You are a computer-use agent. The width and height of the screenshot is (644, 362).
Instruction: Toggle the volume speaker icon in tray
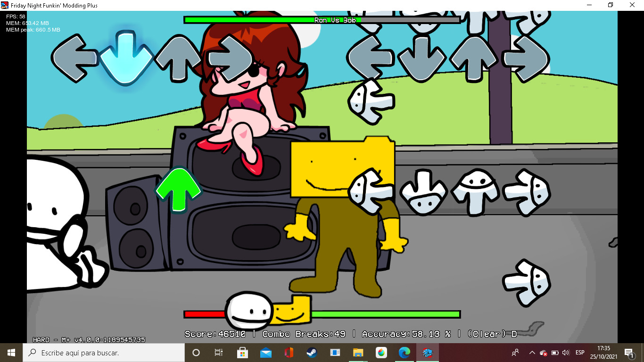(566, 353)
